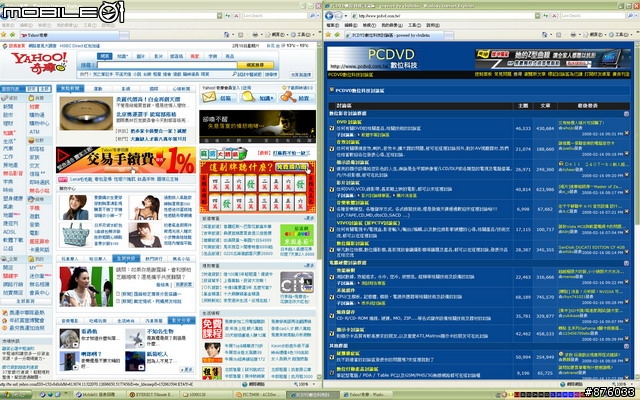This screenshot has height=400, width=640.
Task: Open a new tab in PCDVD window
Action: (x=447, y=36)
